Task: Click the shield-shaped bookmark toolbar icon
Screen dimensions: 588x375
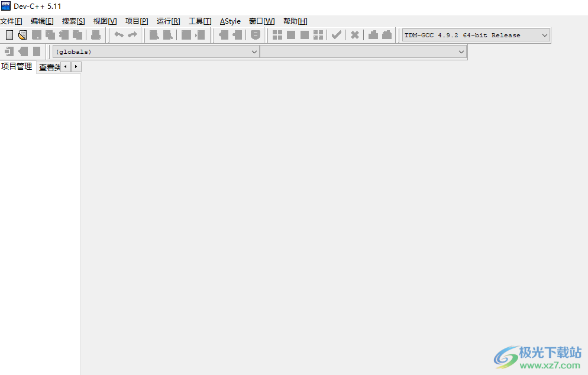Action: (256, 35)
